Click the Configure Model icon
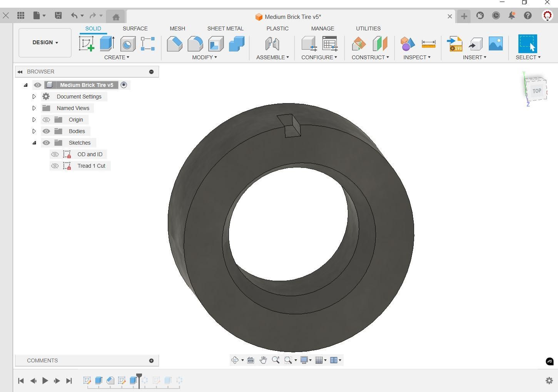This screenshot has width=558, height=392. (309, 43)
